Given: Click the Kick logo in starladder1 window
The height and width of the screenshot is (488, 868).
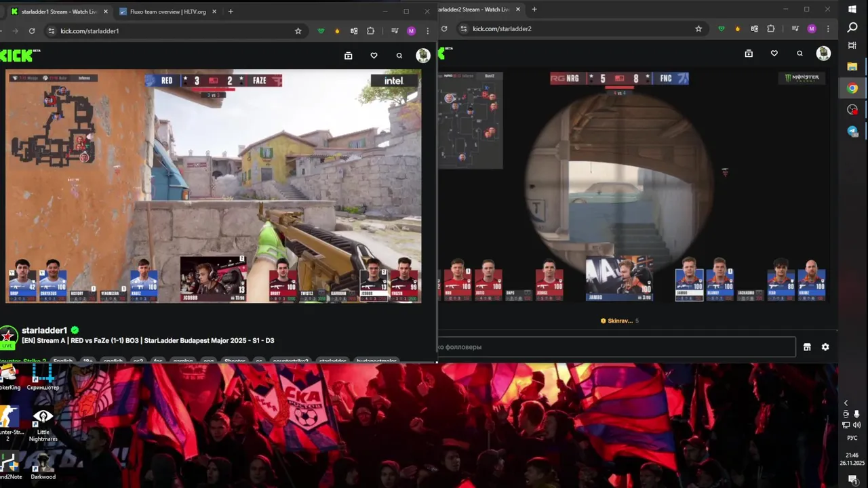Looking at the screenshot, I should (x=17, y=56).
